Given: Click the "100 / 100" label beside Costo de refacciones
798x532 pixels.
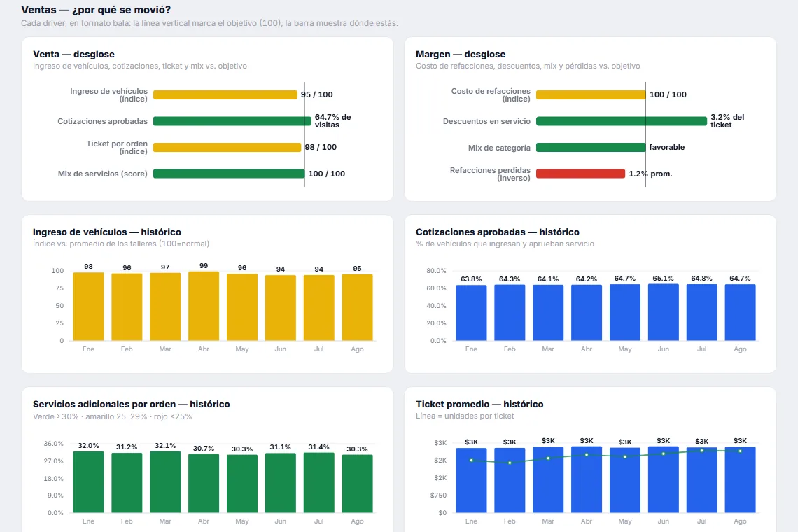Looking at the screenshot, I should 668,94.
